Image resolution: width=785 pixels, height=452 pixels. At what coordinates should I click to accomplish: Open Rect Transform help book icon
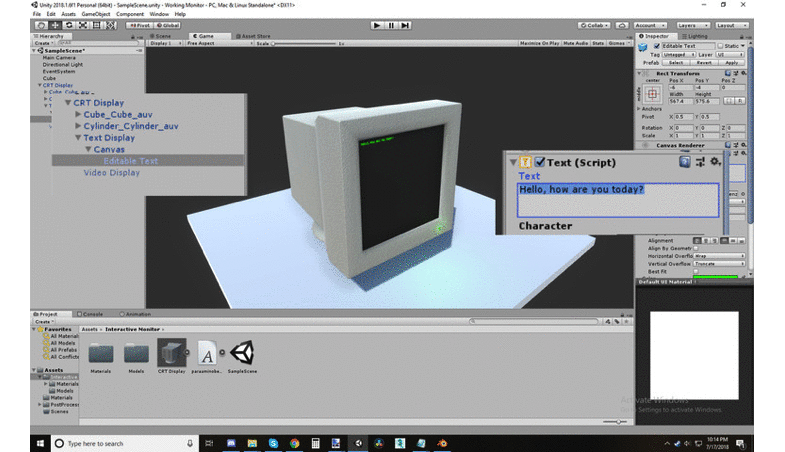[x=727, y=73]
